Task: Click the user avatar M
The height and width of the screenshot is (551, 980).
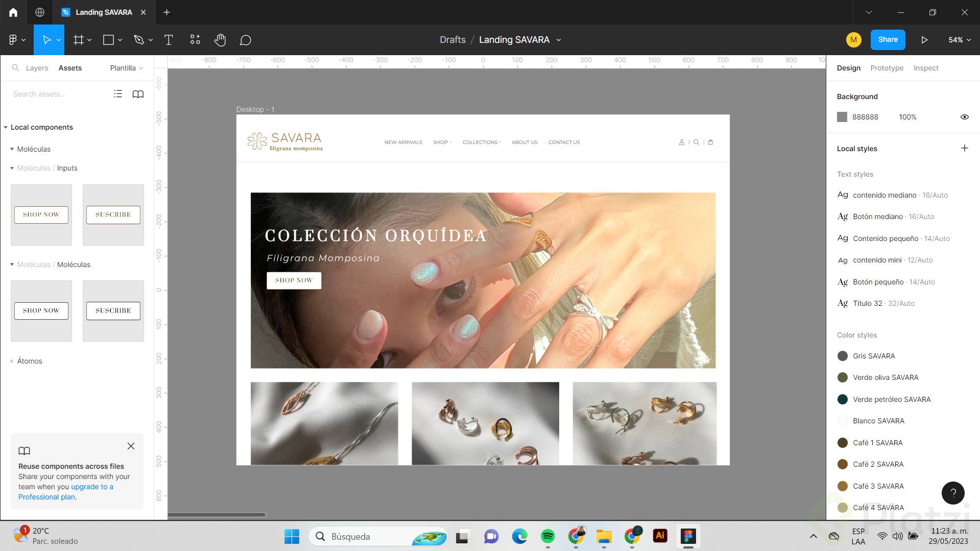Action: click(853, 40)
